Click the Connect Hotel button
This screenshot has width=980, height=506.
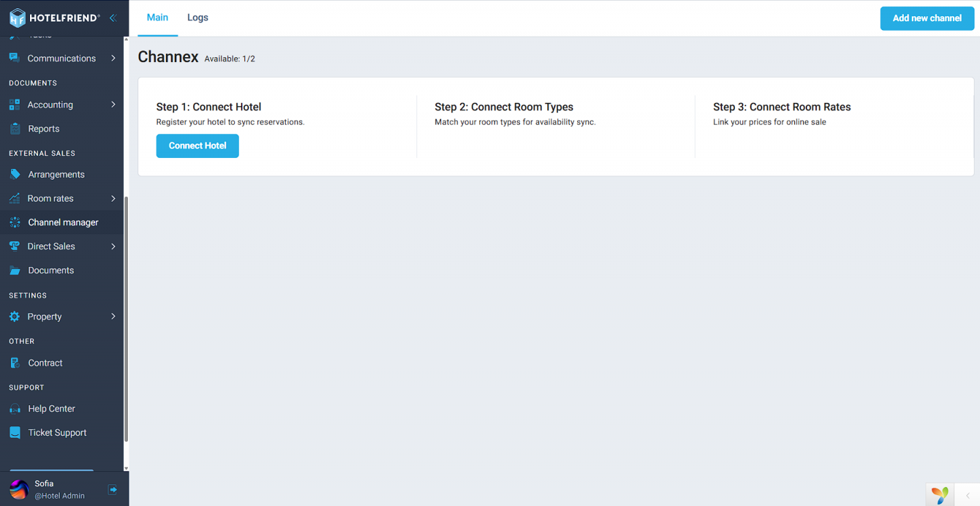[197, 146]
